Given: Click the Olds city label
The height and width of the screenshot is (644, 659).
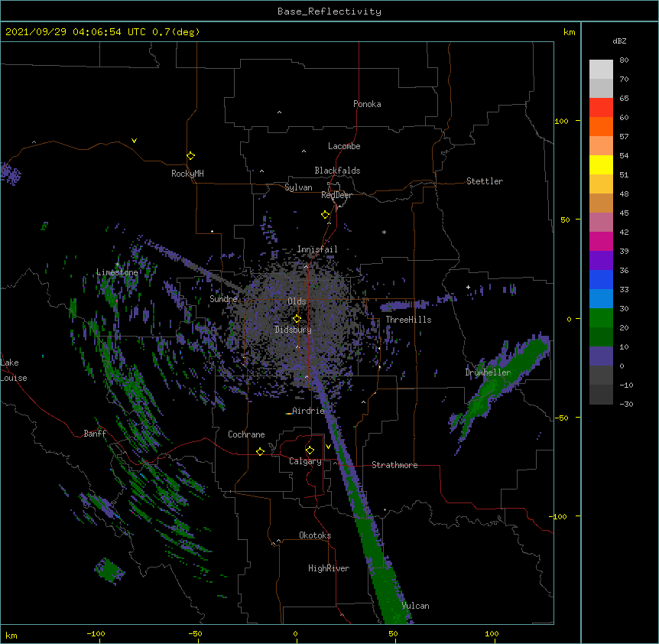Looking at the screenshot, I should pyautogui.click(x=297, y=301).
